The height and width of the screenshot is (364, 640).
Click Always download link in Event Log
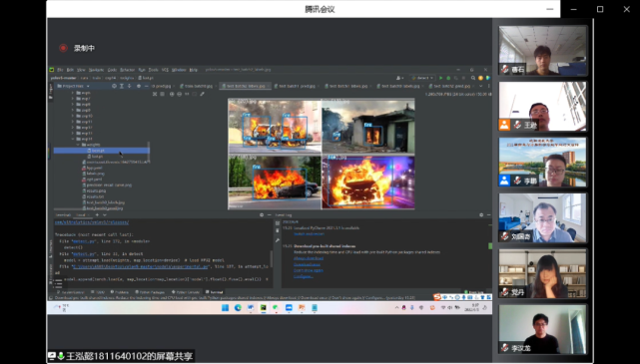tap(309, 258)
